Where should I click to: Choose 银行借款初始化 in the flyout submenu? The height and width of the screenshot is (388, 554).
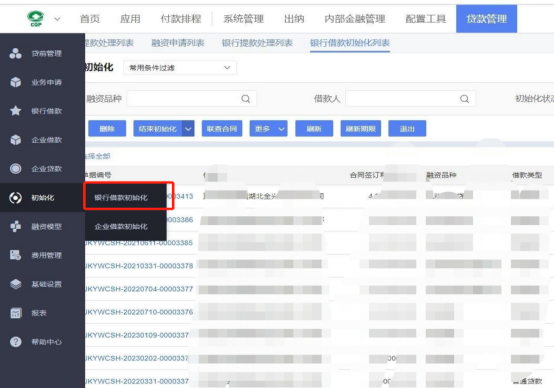pos(121,198)
